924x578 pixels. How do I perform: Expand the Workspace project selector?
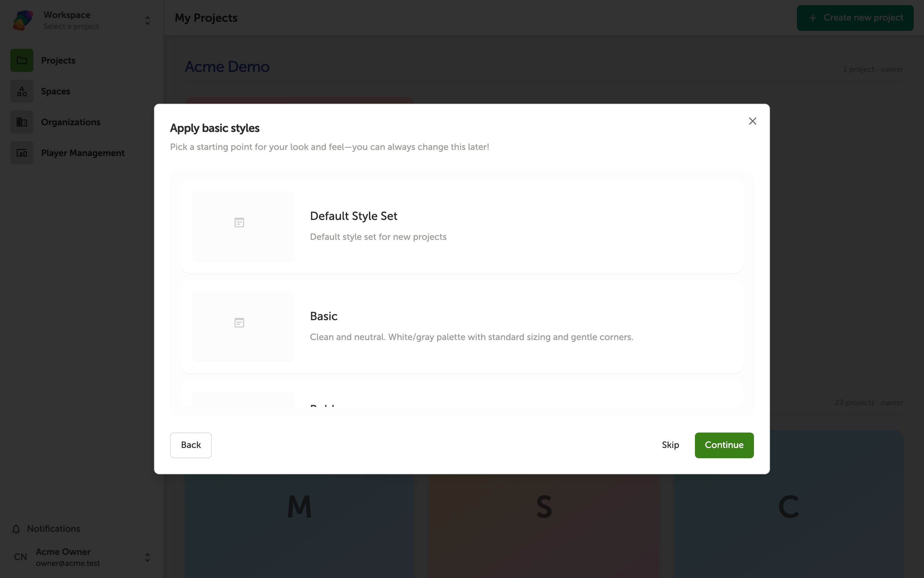tap(147, 20)
